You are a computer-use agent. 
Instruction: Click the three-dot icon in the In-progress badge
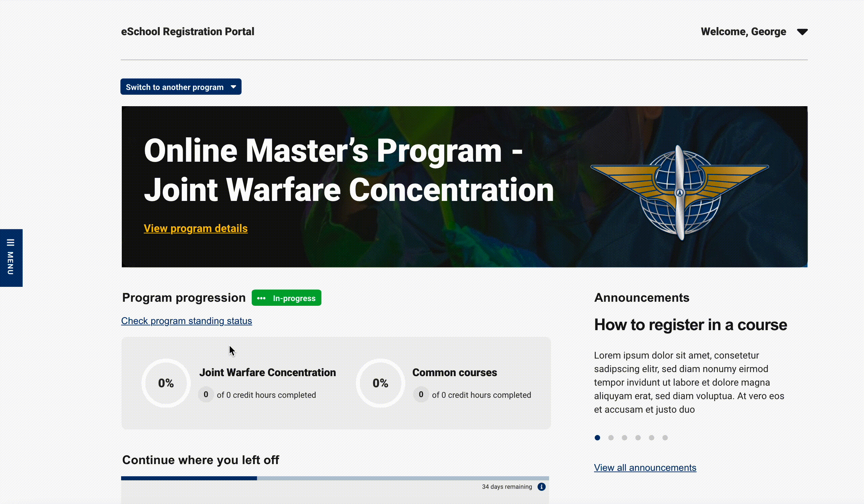tap(262, 298)
